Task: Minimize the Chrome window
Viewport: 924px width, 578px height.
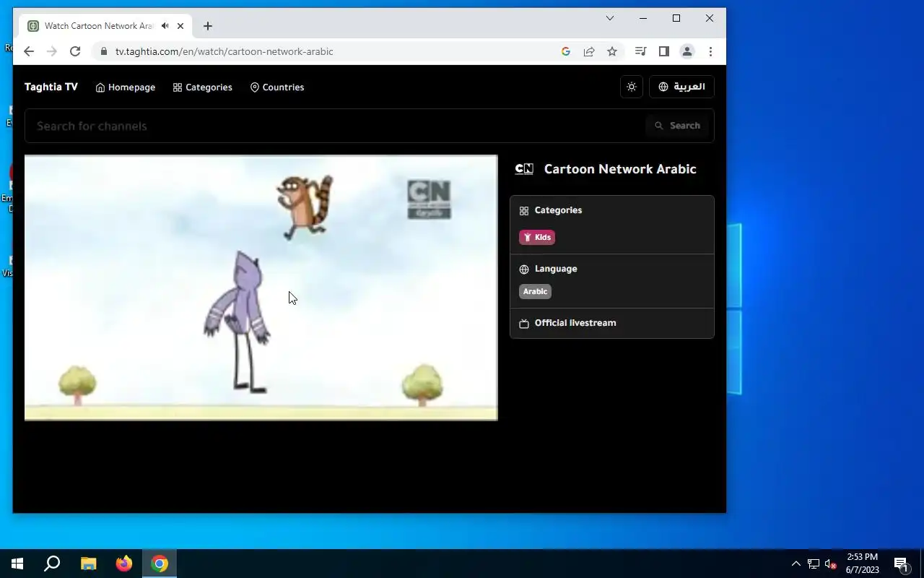Action: pos(643,18)
